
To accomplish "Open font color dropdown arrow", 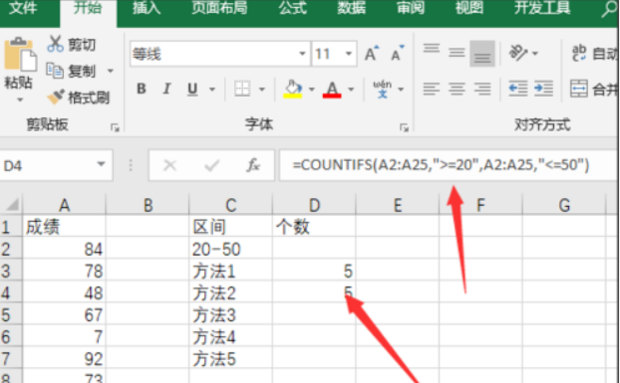I will tap(351, 89).
